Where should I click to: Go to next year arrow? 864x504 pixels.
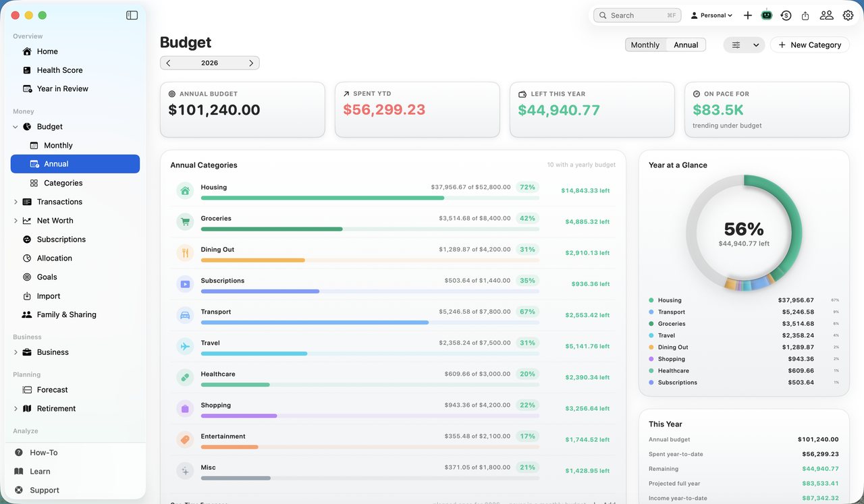[x=251, y=63]
